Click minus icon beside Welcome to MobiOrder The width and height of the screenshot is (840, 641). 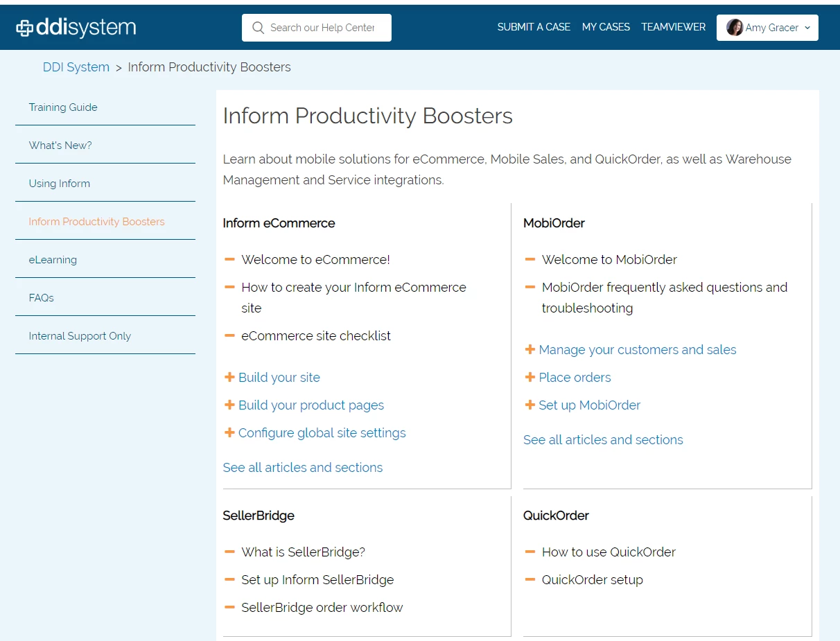pyautogui.click(x=530, y=259)
